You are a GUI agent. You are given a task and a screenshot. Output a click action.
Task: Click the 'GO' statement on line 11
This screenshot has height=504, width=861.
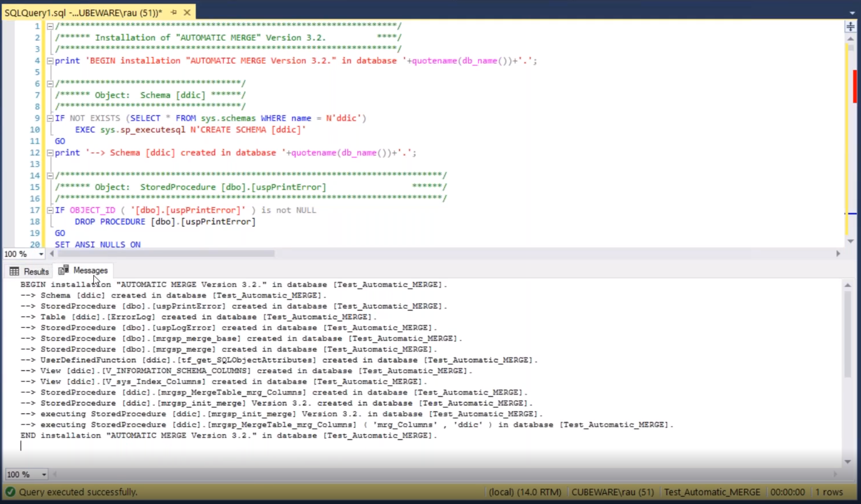60,141
